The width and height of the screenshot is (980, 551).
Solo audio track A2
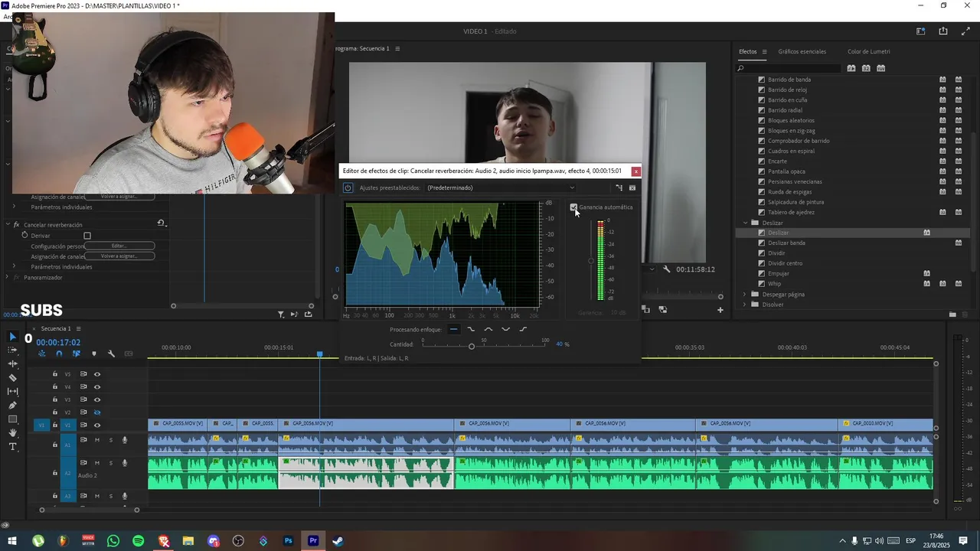110,463
